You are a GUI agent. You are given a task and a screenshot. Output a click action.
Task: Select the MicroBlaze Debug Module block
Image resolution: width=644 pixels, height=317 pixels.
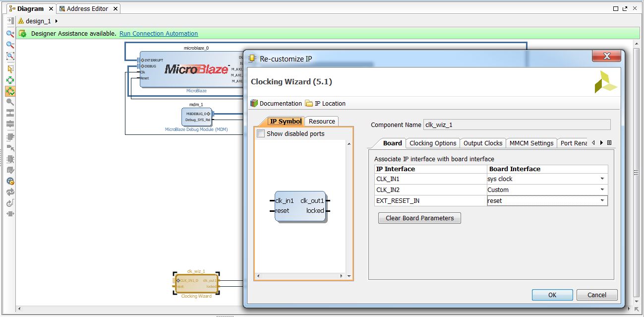point(196,117)
